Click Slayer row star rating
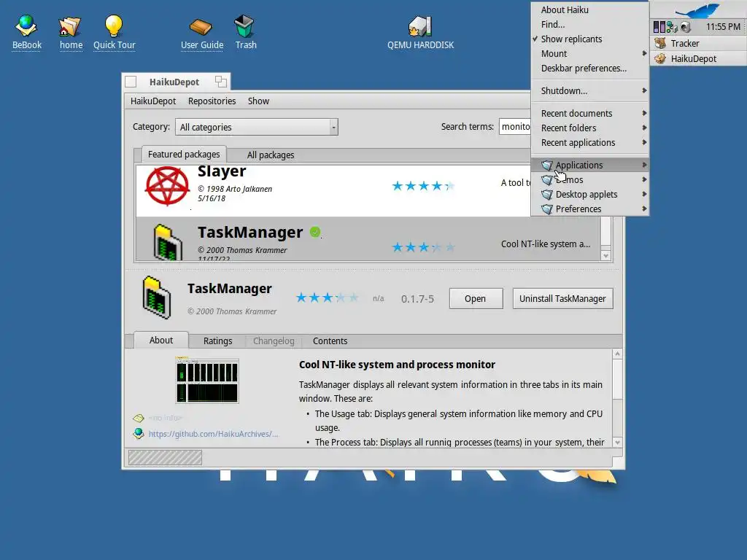This screenshot has height=560, width=747. coord(423,186)
